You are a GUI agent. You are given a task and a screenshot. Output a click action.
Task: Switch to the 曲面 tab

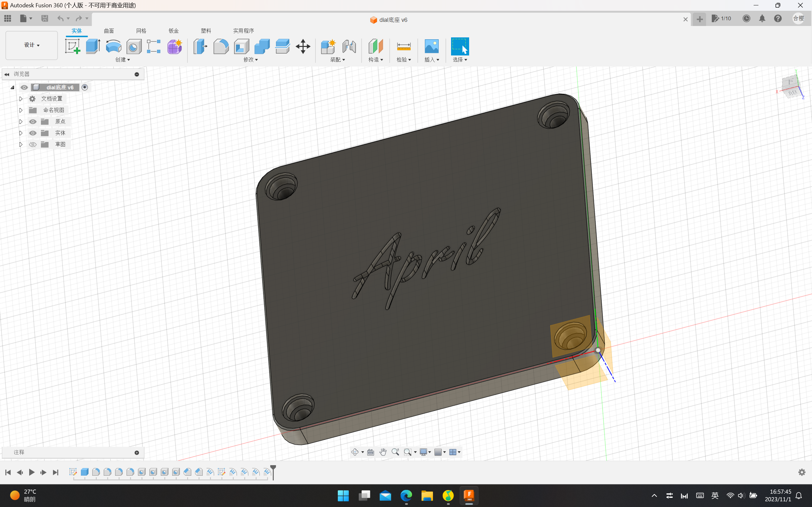point(109,31)
